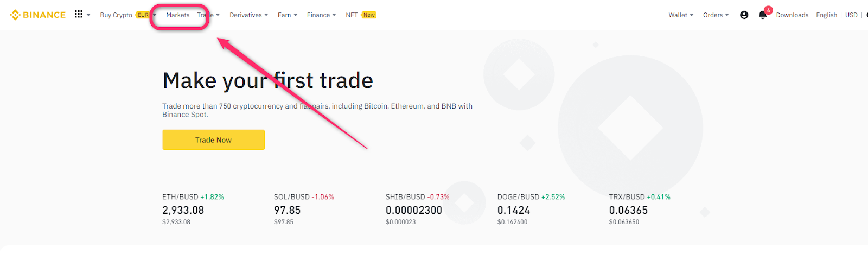Change the English language setting
Image resolution: width=868 pixels, height=260 pixels.
coord(826,15)
